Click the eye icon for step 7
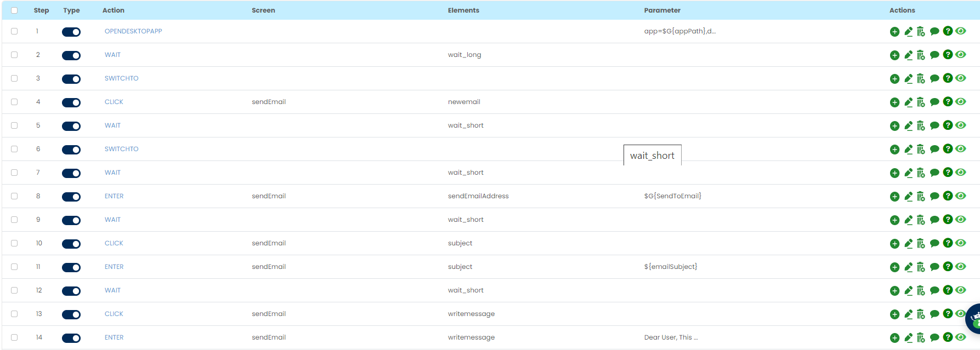The image size is (980, 350). pos(960,173)
